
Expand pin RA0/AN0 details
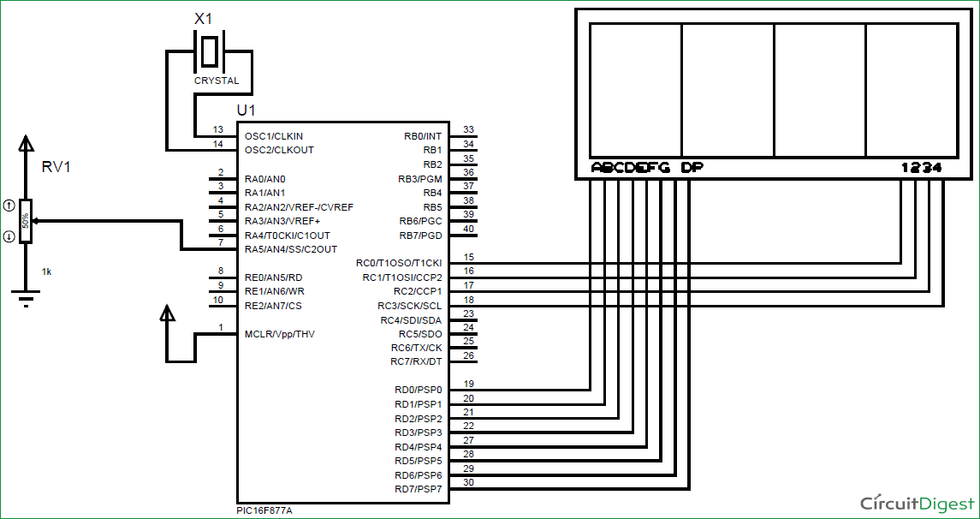(x=264, y=178)
